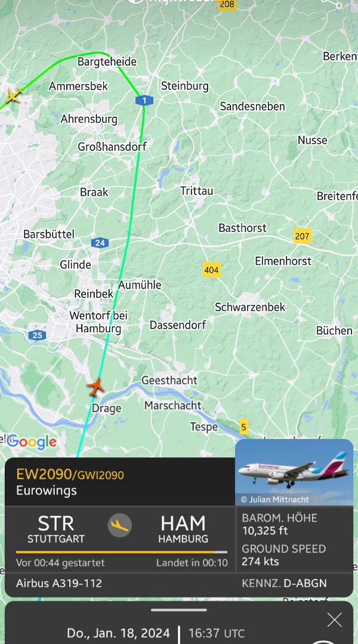Tap the A24 highway shield marker
Image resolution: width=358 pixels, height=644 pixels.
coord(100,243)
